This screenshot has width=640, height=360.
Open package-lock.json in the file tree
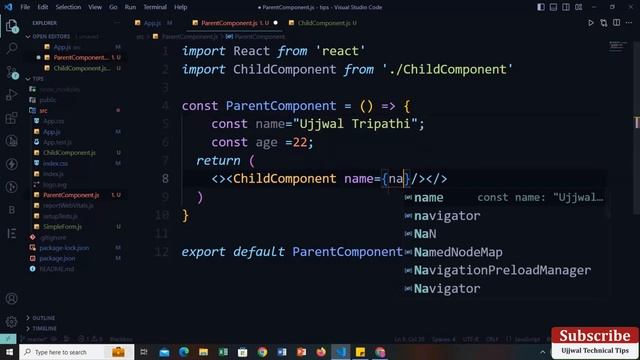point(64,248)
